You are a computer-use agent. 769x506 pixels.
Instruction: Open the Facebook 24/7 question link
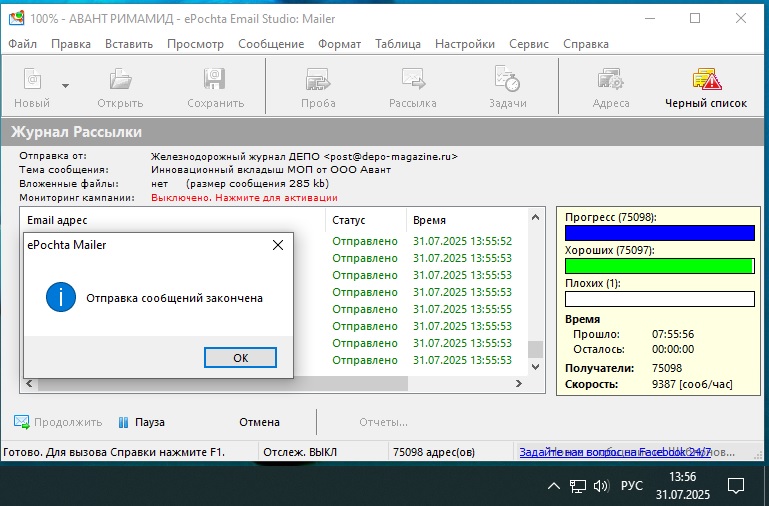click(x=615, y=452)
